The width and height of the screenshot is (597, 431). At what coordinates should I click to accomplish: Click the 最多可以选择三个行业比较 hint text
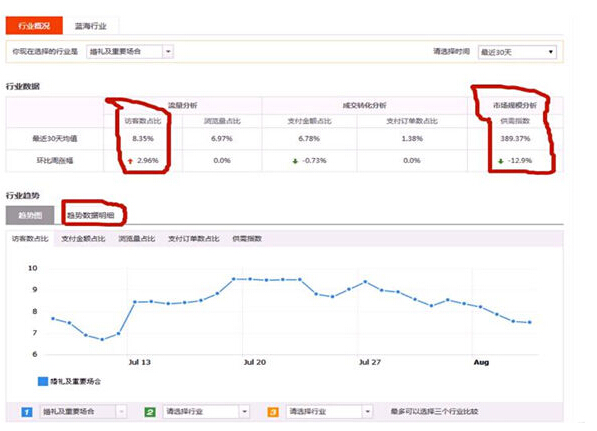[x=434, y=412]
